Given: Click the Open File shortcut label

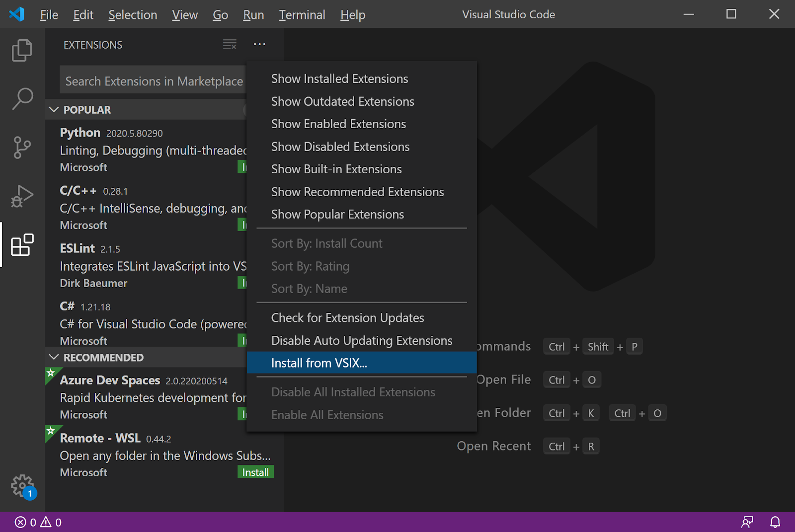Looking at the screenshot, I should 503,380.
